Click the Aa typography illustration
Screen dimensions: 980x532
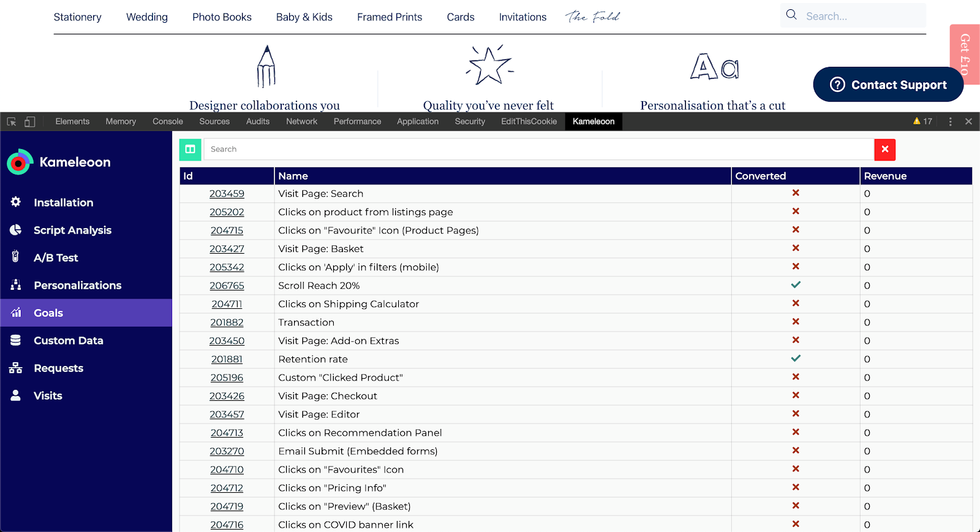(714, 66)
